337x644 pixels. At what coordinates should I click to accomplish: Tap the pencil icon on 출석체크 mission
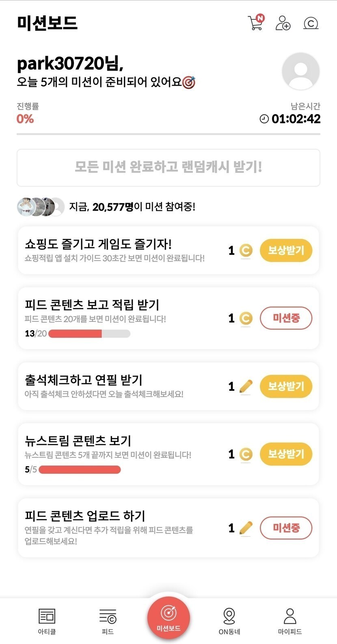click(x=246, y=386)
